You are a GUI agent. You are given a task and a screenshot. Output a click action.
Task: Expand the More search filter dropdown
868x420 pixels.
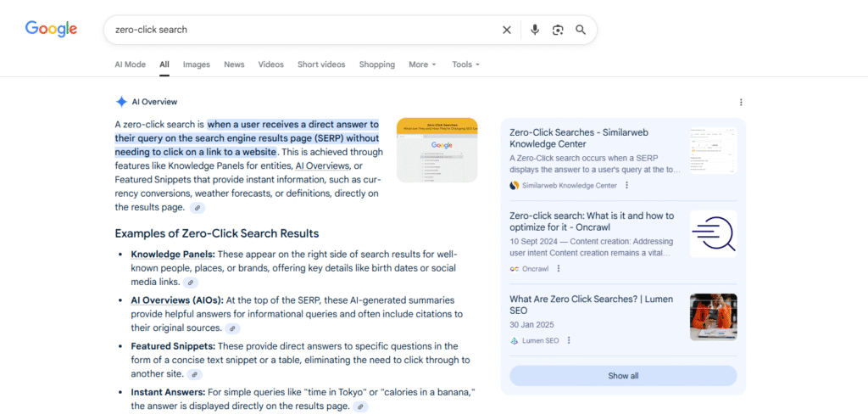[x=422, y=64]
